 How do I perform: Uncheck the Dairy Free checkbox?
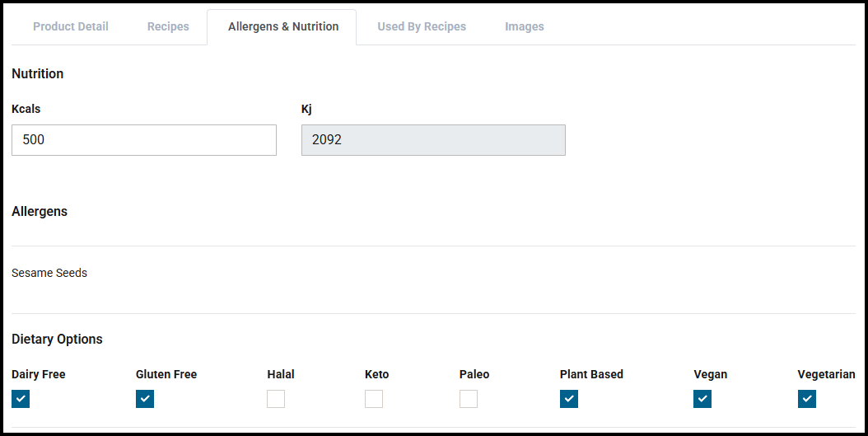pyautogui.click(x=21, y=399)
